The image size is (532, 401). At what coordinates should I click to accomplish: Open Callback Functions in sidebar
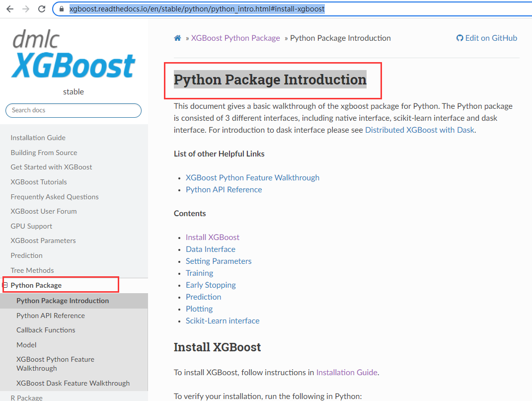(x=46, y=330)
